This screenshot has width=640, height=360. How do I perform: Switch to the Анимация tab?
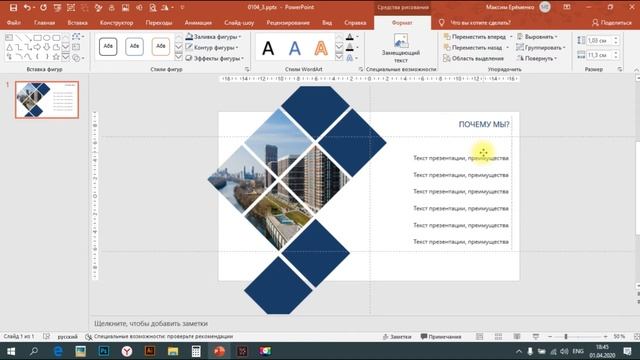point(198,23)
